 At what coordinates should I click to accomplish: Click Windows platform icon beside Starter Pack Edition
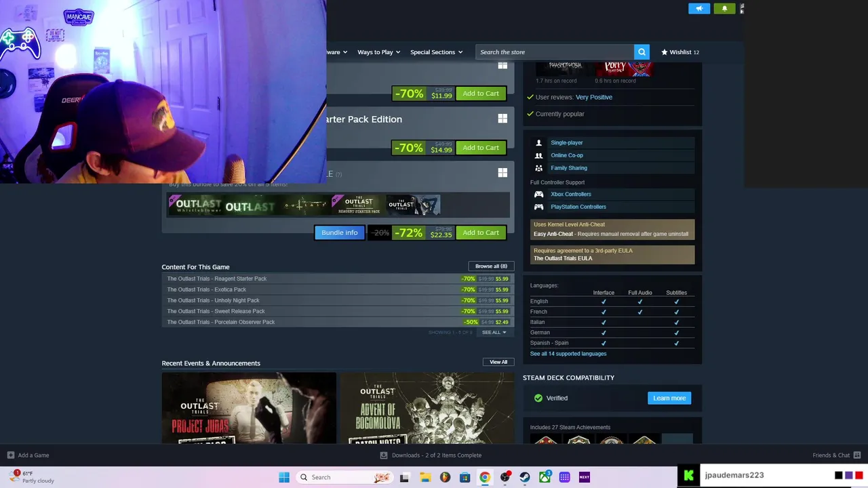502,119
